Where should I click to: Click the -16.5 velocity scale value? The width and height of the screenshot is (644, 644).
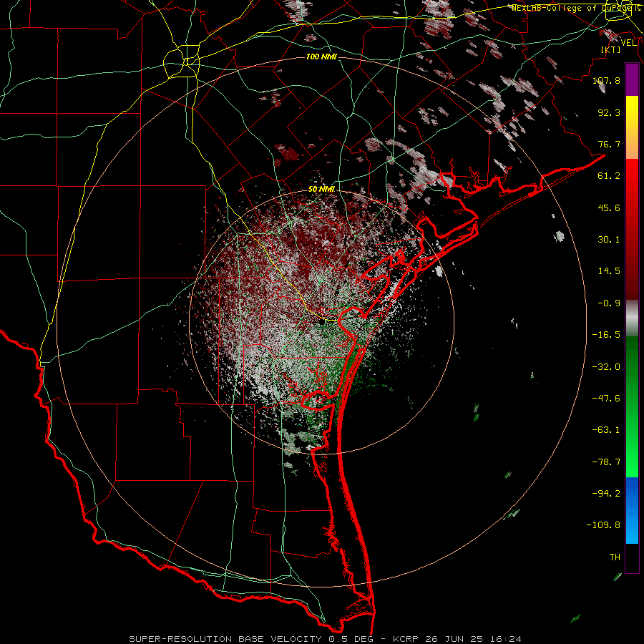[x=606, y=335]
